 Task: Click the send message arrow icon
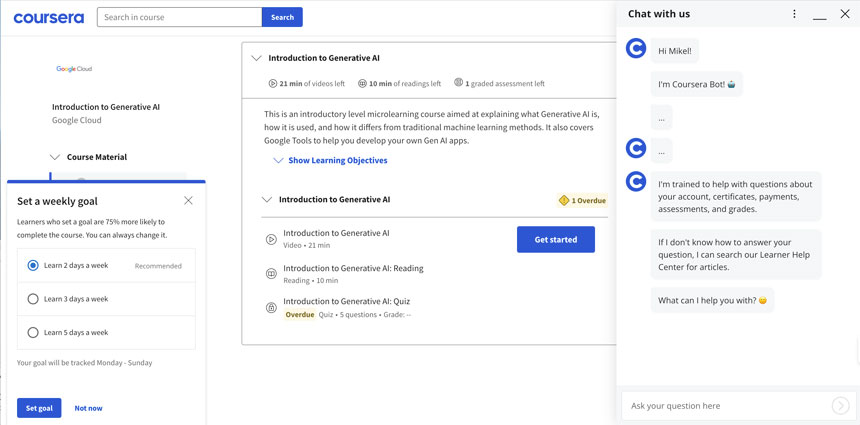tap(840, 405)
